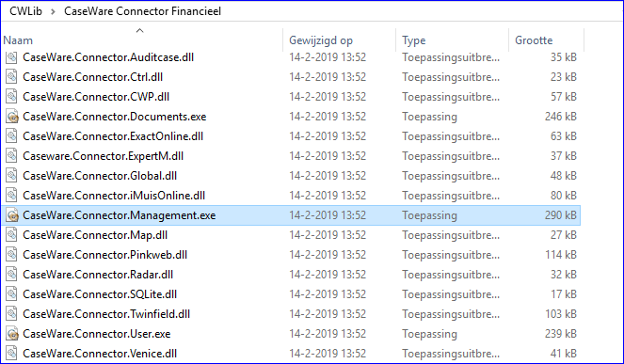Click the Toepassing type of Documents.exe

point(429,117)
